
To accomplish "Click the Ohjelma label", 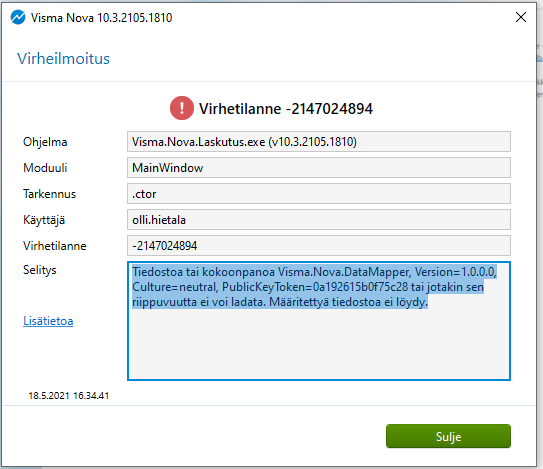I will click(45, 142).
